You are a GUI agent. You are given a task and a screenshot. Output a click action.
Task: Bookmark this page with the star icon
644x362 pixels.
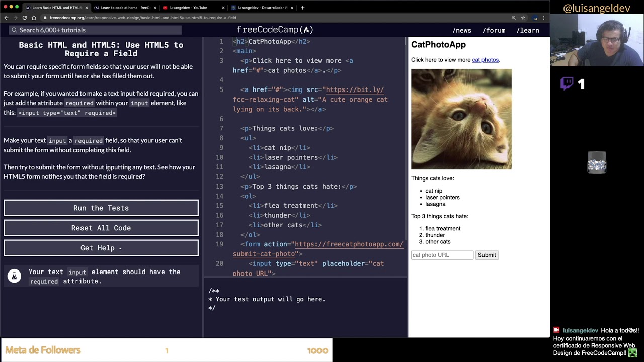coord(523,18)
